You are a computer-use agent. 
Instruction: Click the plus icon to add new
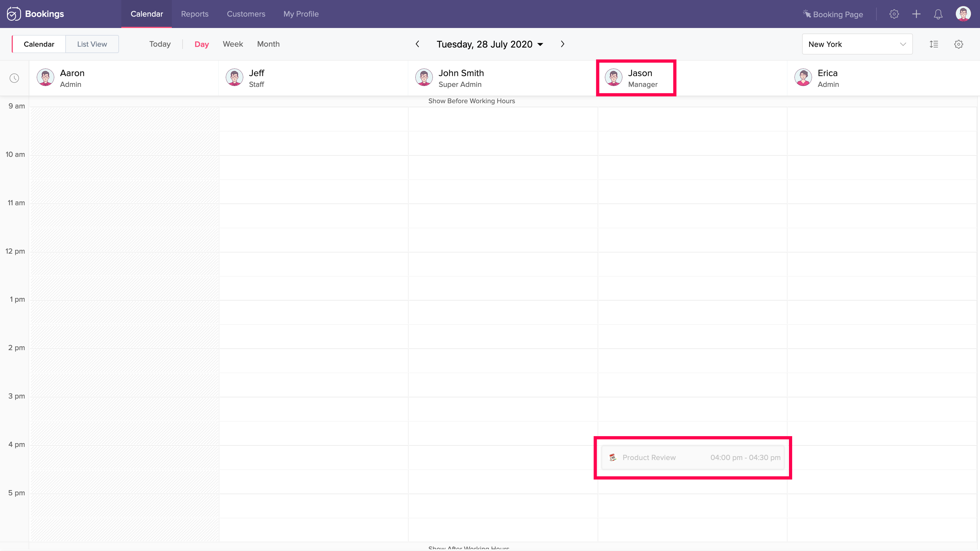click(916, 14)
